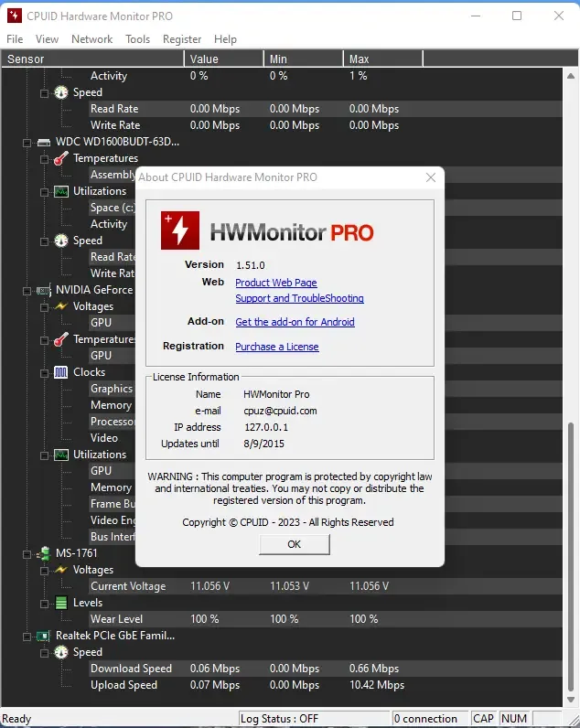Screen dimensions: 580x728
Task: Click OK in the About dialog
Action: click(x=295, y=544)
